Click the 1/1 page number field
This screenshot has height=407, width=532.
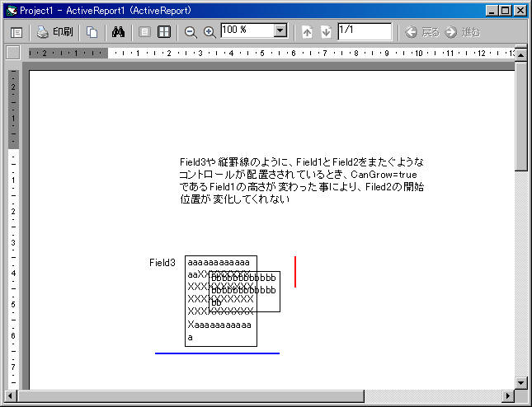click(364, 31)
